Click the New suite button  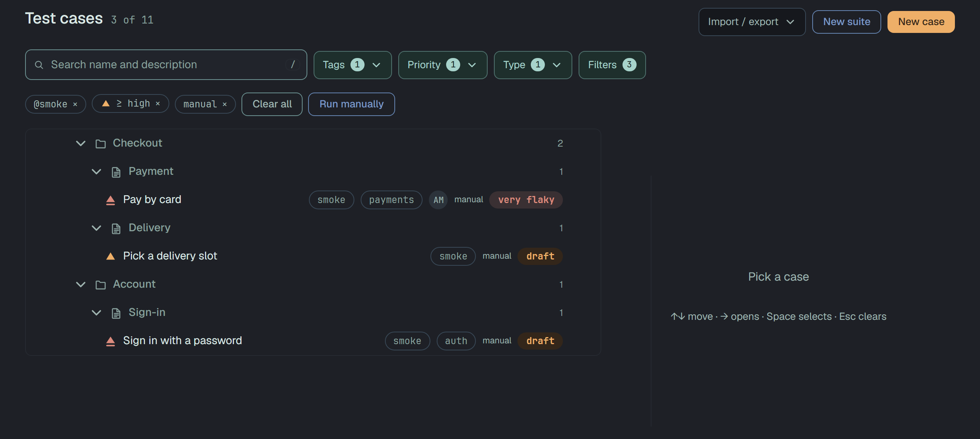tap(846, 22)
